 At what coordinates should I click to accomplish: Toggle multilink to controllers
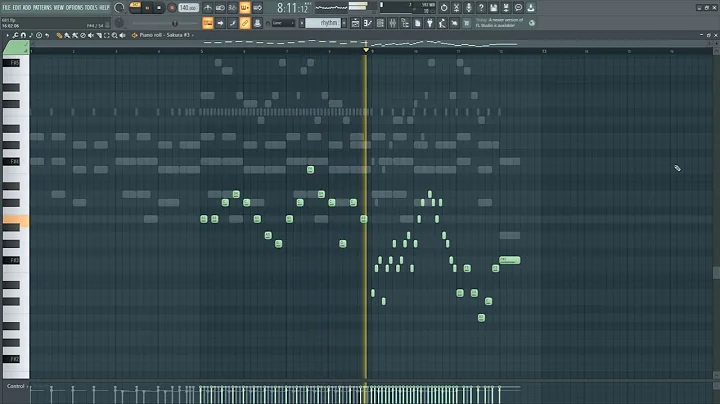[245, 23]
